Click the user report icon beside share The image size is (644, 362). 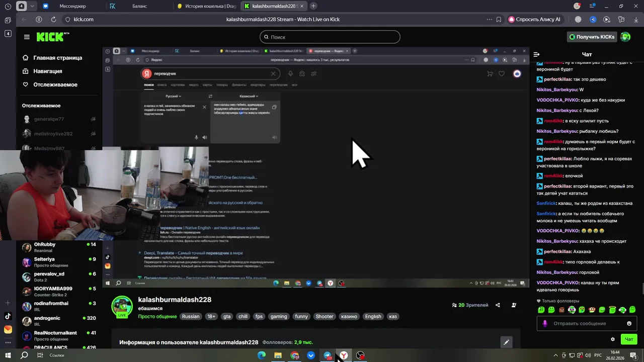514,305
